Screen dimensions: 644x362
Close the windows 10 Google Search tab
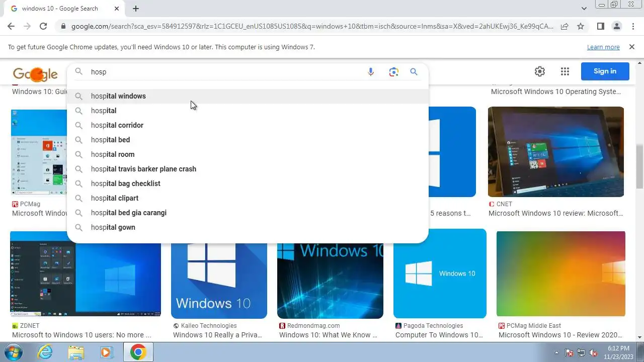pyautogui.click(x=116, y=9)
